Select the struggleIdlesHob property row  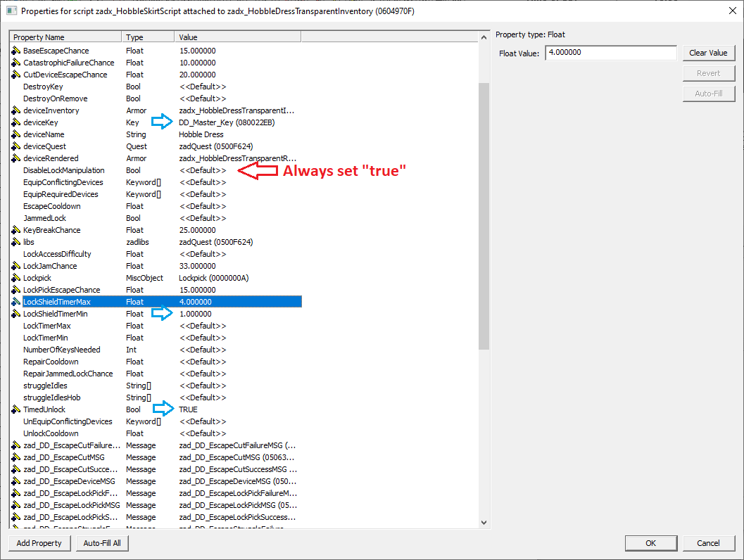pos(156,397)
